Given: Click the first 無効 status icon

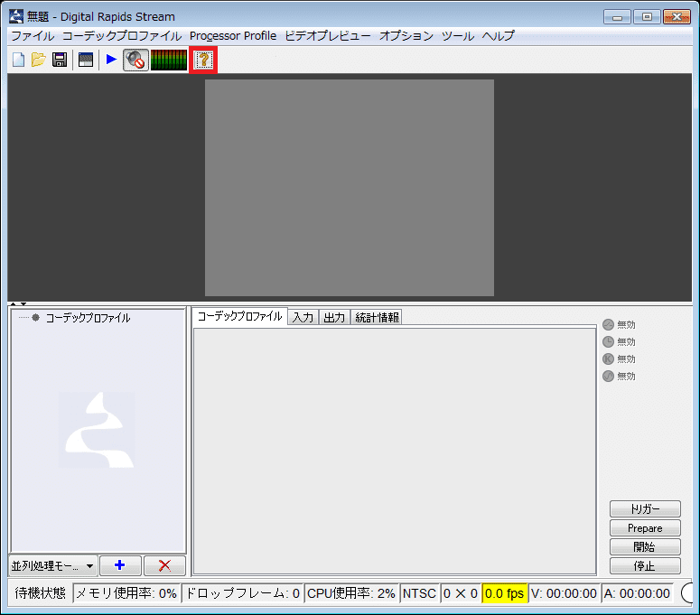Looking at the screenshot, I should tap(608, 324).
